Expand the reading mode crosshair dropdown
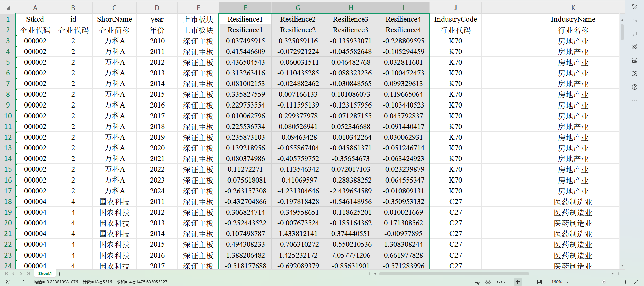The image size is (644, 286). point(505,282)
